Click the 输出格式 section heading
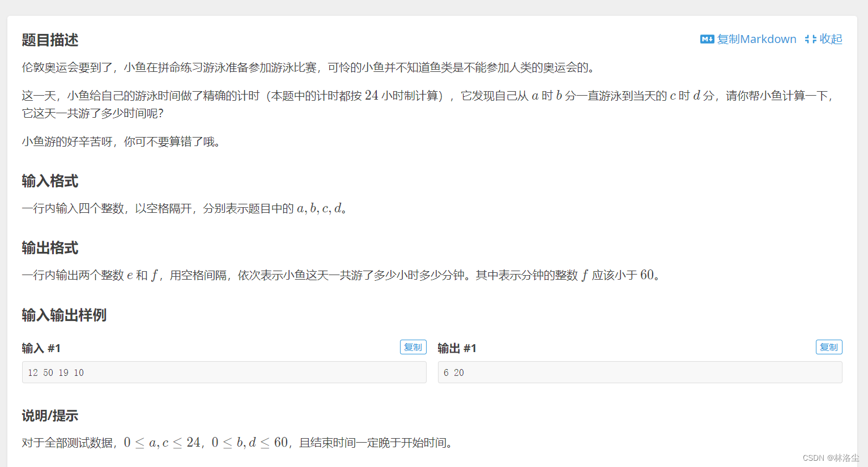Screen dimensions: 868x467 50,248
